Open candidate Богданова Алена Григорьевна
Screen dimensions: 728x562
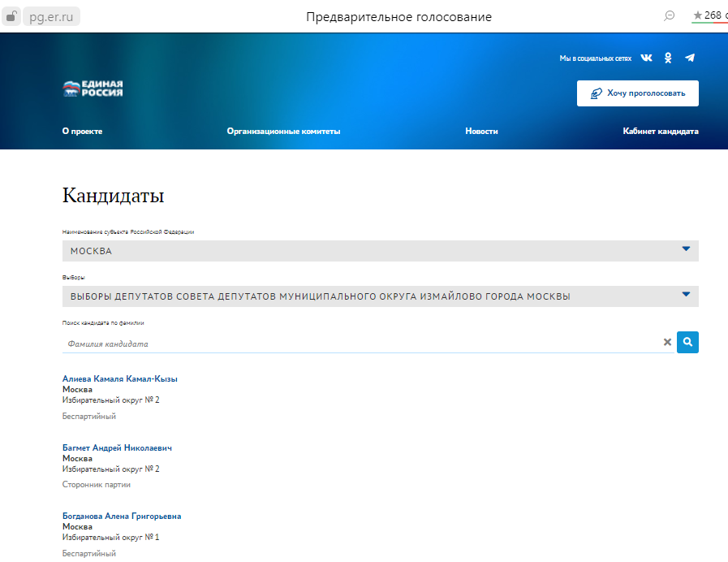point(122,516)
